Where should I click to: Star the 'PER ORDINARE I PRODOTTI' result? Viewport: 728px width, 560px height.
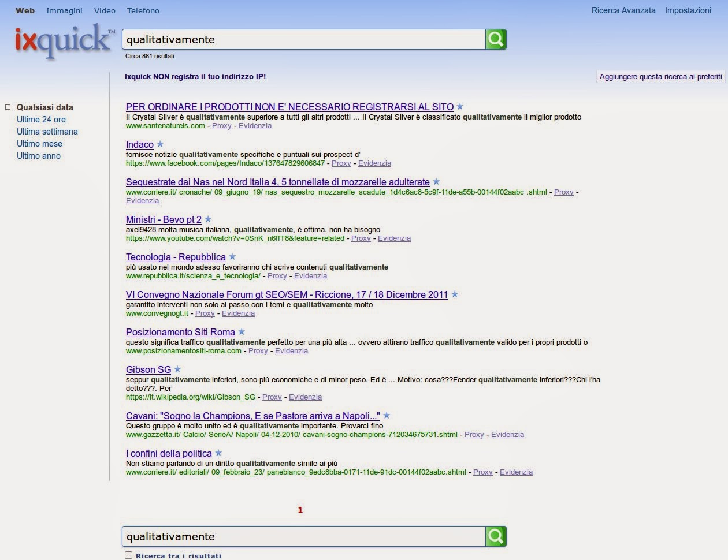[x=460, y=107]
